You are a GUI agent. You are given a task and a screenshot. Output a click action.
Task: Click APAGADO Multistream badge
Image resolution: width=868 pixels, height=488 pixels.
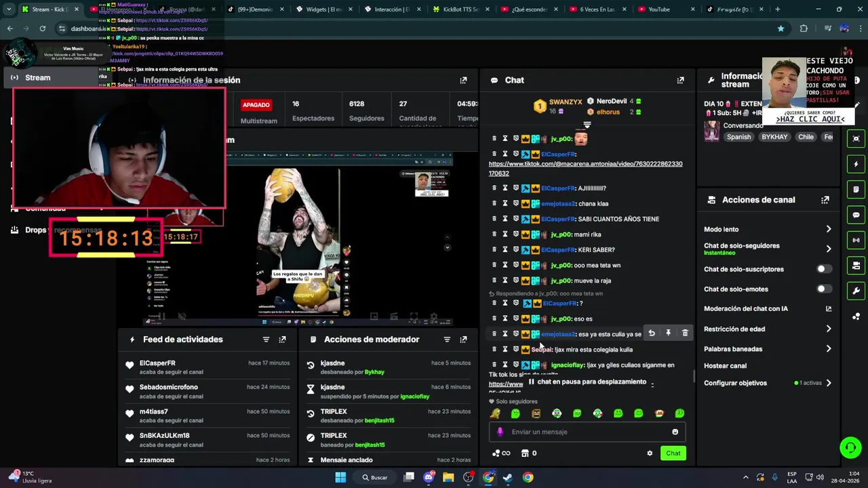click(x=256, y=105)
